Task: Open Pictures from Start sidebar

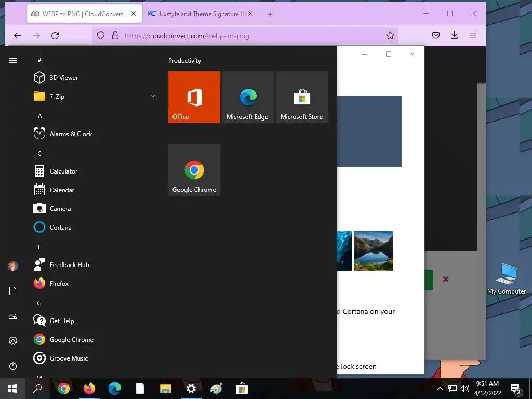Action: 13,316
